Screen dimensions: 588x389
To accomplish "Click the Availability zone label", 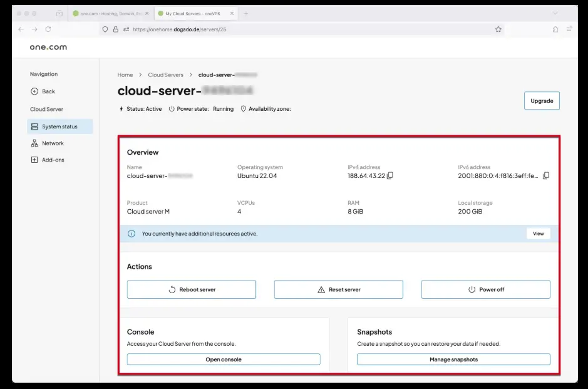I will (x=270, y=109).
